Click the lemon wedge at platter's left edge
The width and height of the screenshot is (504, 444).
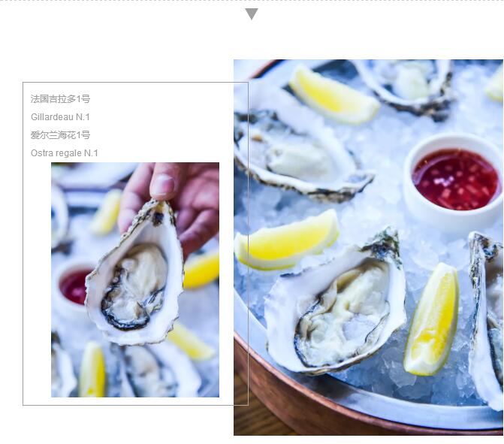(286, 241)
